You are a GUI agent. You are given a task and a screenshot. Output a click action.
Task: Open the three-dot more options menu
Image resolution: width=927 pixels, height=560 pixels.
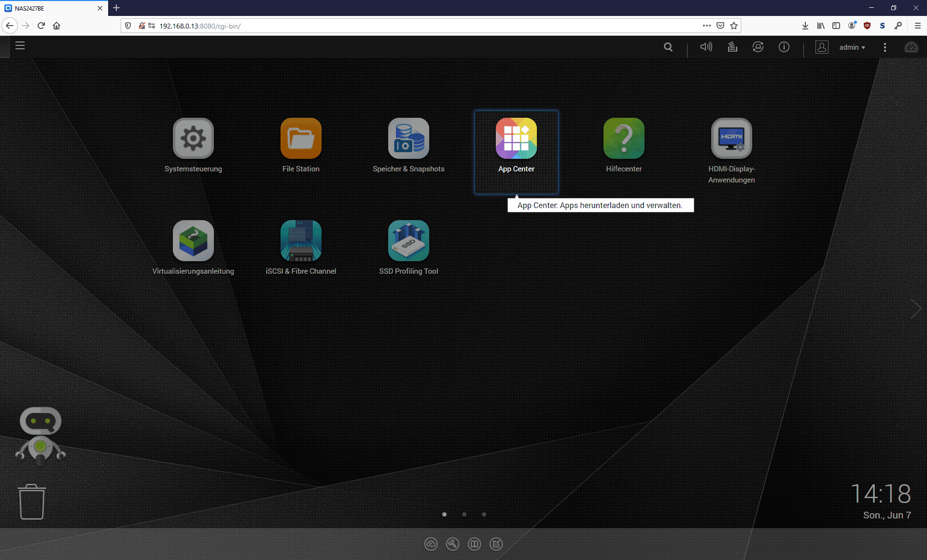(x=885, y=47)
